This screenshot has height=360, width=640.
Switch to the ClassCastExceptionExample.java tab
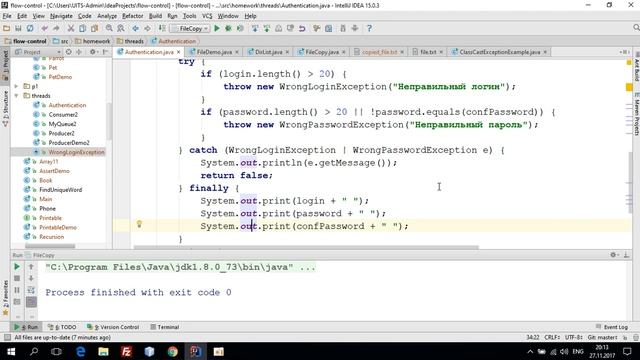point(500,52)
